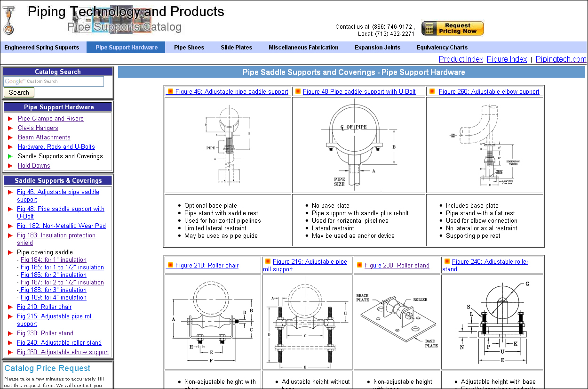Switch to the Expansion Joints tab
This screenshot has height=389, width=588.
tap(378, 48)
